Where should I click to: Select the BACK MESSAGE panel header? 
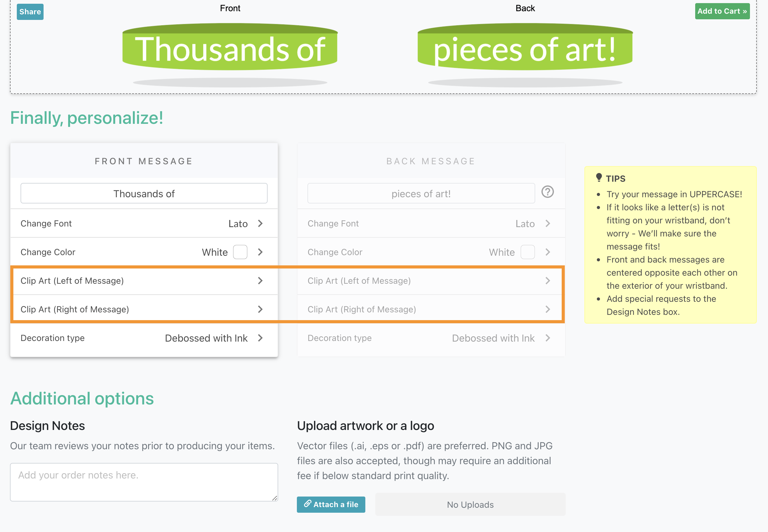(431, 161)
